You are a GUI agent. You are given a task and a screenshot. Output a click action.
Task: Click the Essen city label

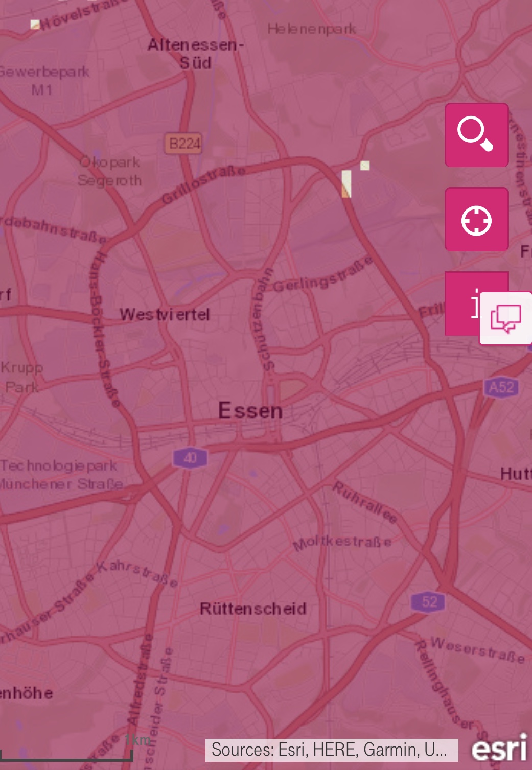250,411
